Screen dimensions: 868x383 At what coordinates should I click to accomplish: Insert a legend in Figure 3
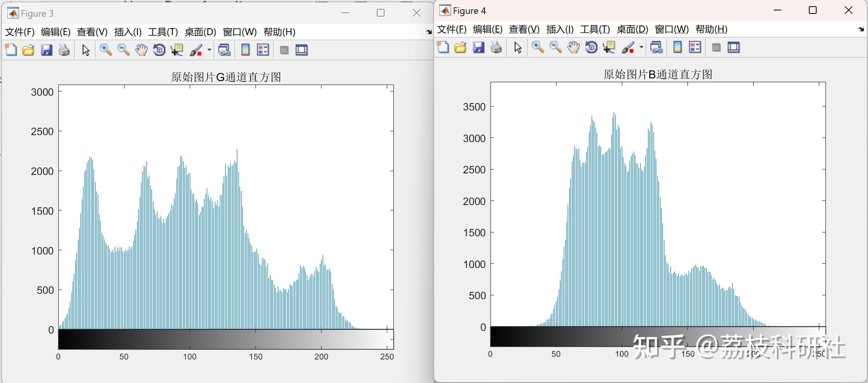tap(263, 50)
